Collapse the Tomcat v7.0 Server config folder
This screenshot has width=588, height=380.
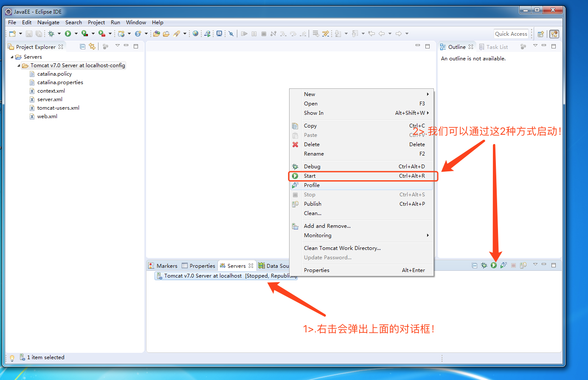coord(19,65)
